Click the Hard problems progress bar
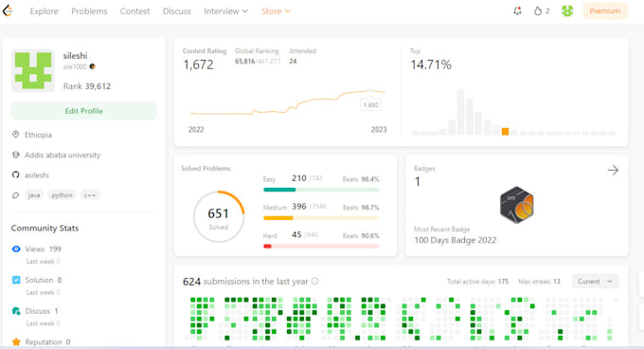Screen dimensions: 644x349 tap(321, 247)
